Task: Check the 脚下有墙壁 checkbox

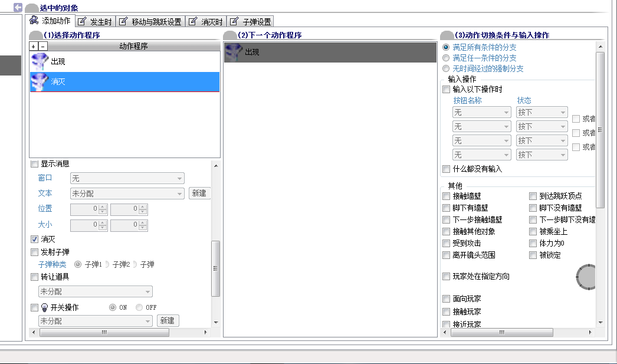Action: 446,208
